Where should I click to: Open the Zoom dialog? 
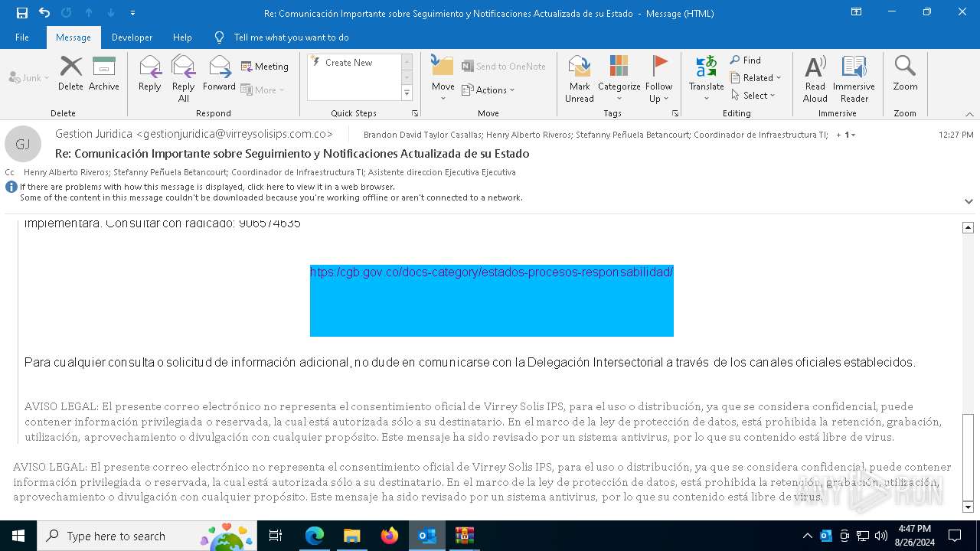coord(905,74)
